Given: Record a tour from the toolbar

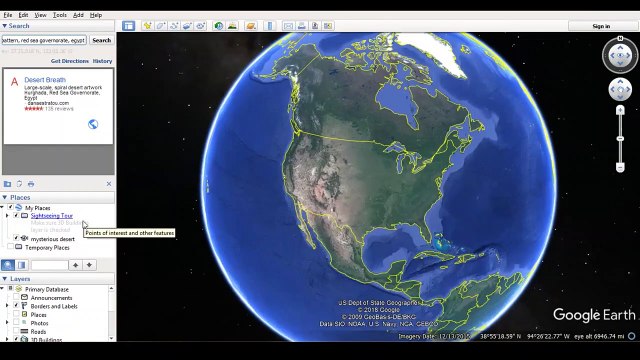Looking at the screenshot, I should (x=200, y=26).
